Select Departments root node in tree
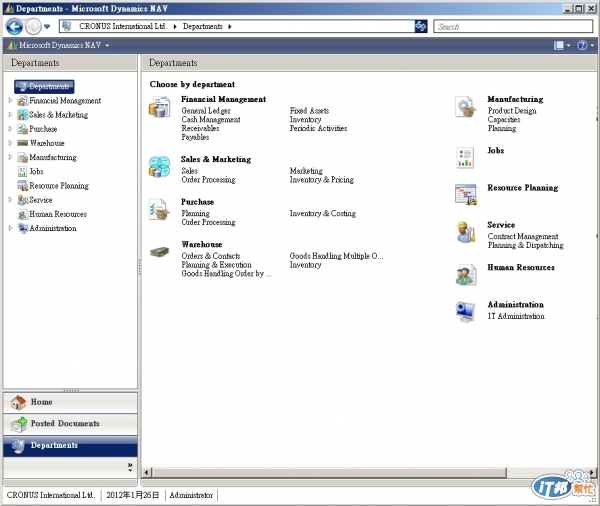This screenshot has height=506, width=600. (44, 87)
